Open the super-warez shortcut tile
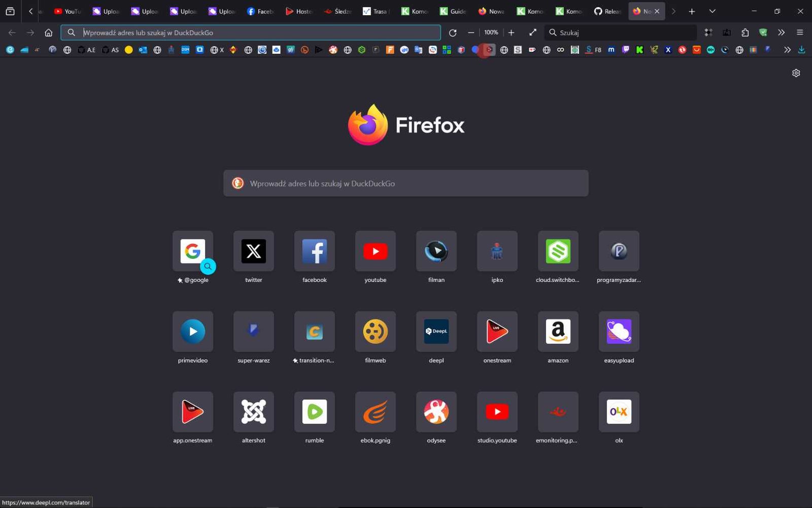Screen dimensions: 812x508 (x=254, y=331)
